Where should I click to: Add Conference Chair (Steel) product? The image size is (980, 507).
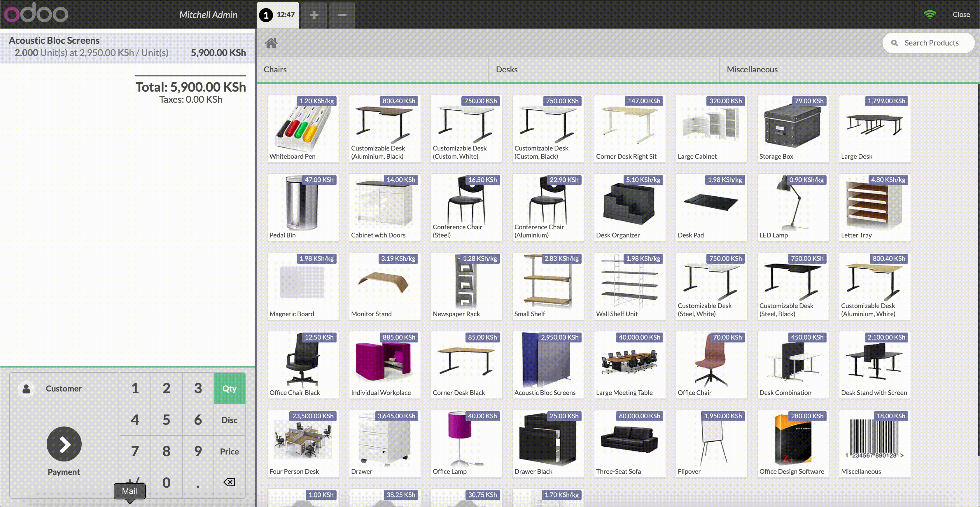[x=466, y=207]
